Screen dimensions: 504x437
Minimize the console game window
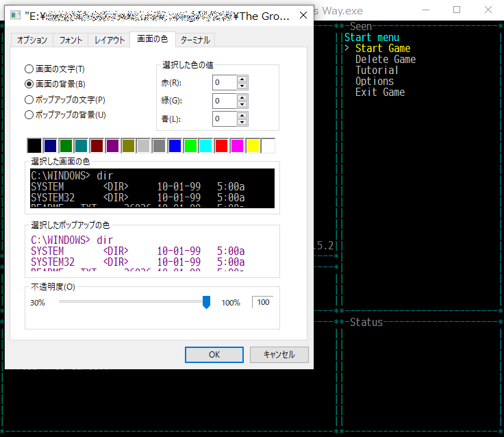426,10
